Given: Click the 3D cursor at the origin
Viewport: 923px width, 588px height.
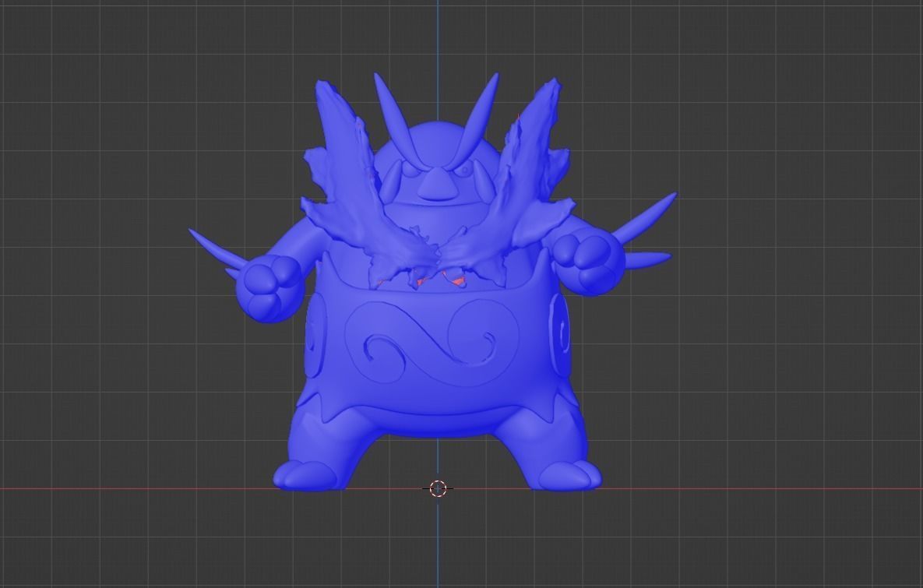Looking at the screenshot, I should pos(439,488).
